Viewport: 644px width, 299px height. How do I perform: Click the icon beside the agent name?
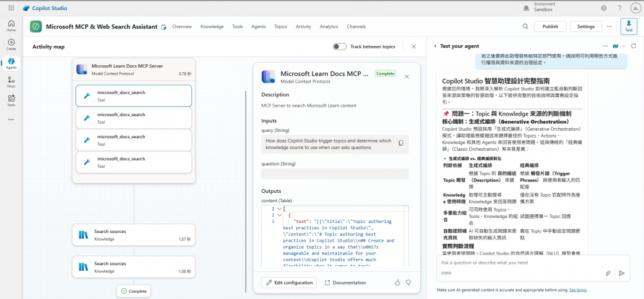point(164,26)
